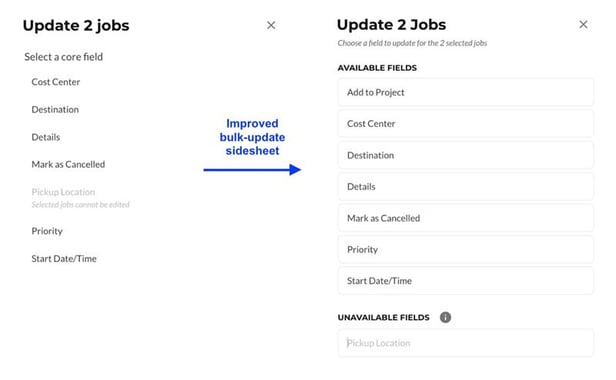Image resolution: width=616 pixels, height=380 pixels.
Task: Choose Start Date/Time in the old list
Action: click(x=64, y=259)
